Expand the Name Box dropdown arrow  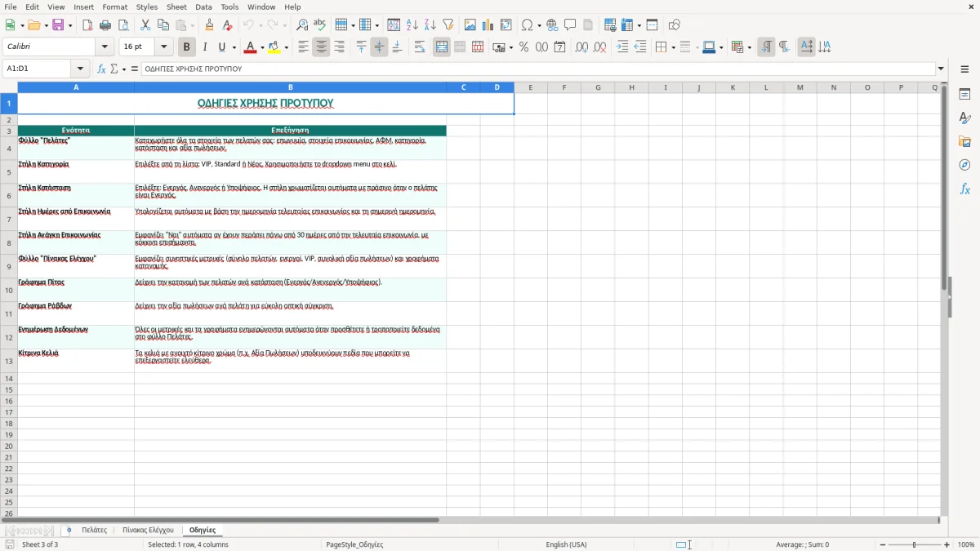coord(80,69)
